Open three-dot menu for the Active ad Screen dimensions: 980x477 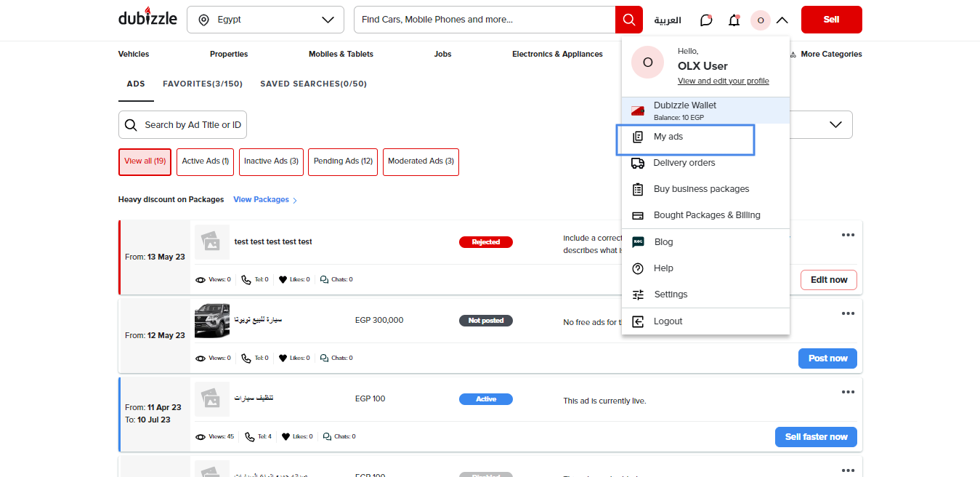click(847, 392)
